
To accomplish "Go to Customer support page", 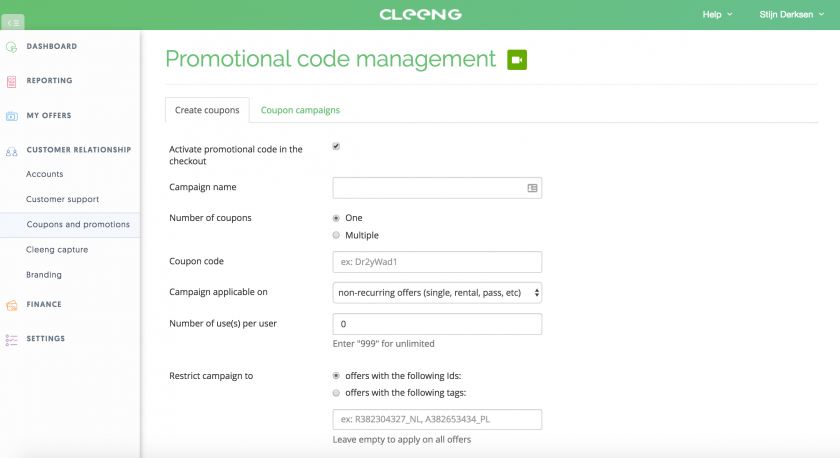I will click(63, 199).
